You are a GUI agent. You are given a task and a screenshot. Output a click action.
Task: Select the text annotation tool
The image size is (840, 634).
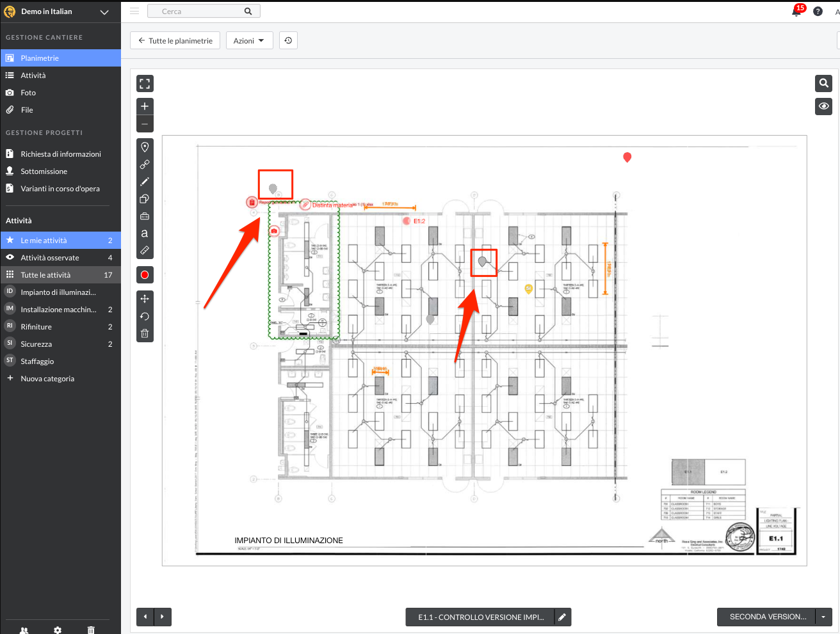point(145,234)
